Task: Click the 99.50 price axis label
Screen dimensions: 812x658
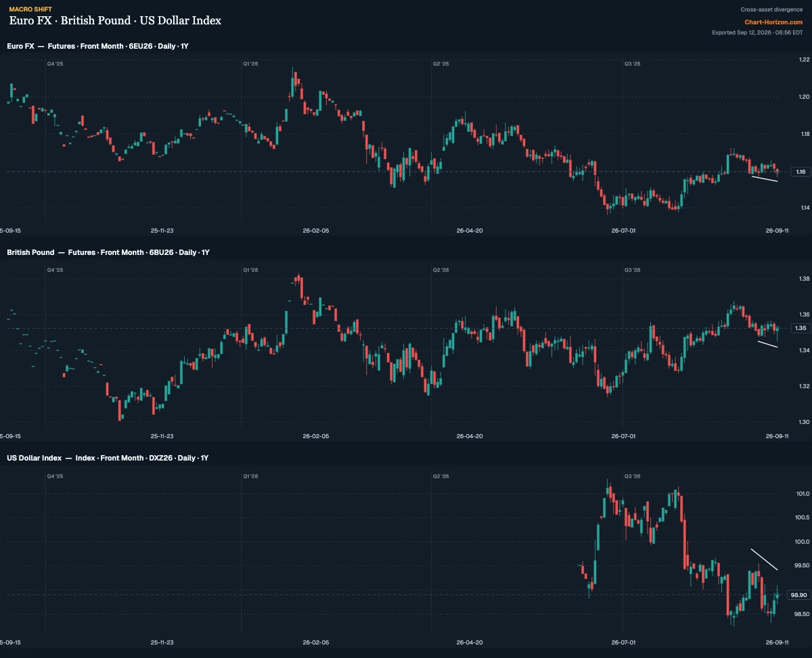Action: 803,565
